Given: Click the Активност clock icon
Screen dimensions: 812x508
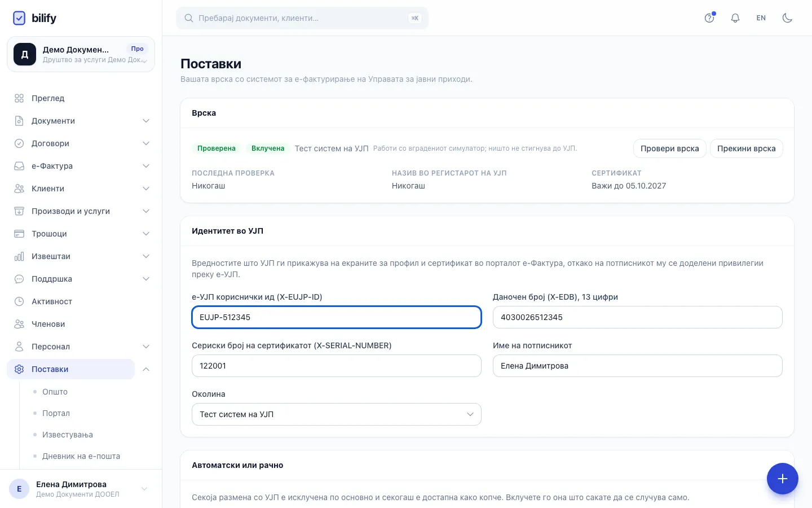Looking at the screenshot, I should [19, 301].
